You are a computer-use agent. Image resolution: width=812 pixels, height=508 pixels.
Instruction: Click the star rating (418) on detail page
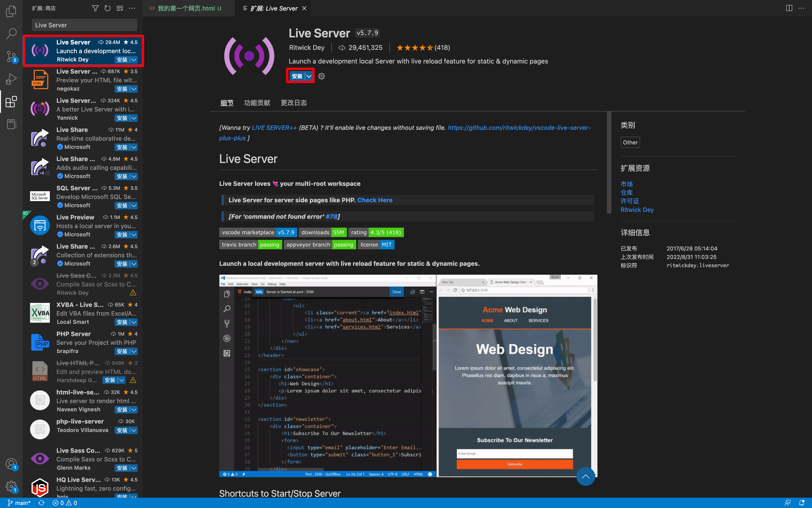click(423, 48)
